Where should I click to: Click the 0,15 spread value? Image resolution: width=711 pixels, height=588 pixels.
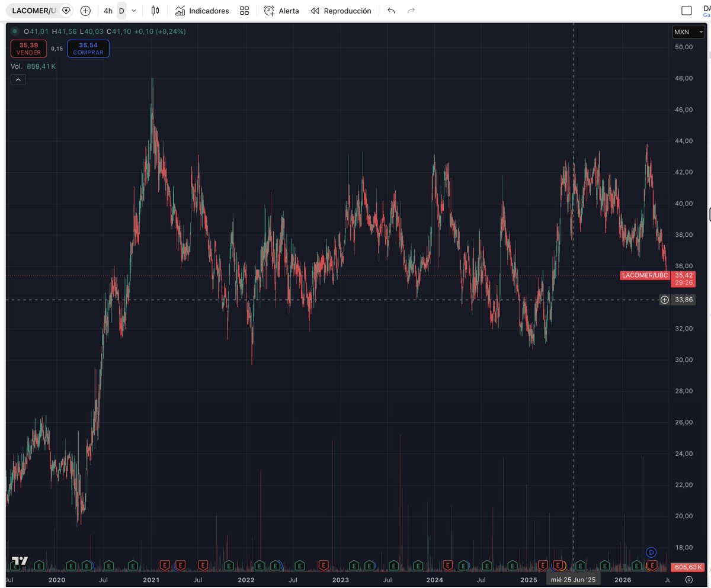click(57, 49)
